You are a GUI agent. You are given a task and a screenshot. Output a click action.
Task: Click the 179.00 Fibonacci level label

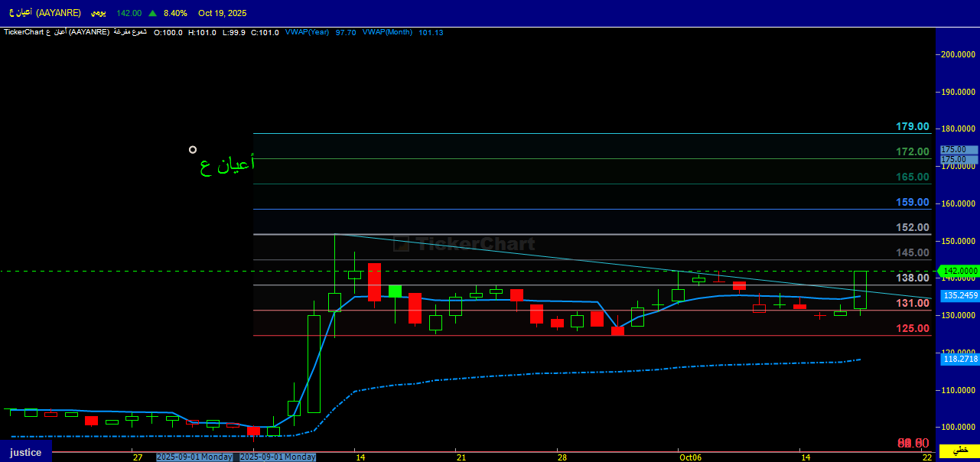(x=913, y=127)
